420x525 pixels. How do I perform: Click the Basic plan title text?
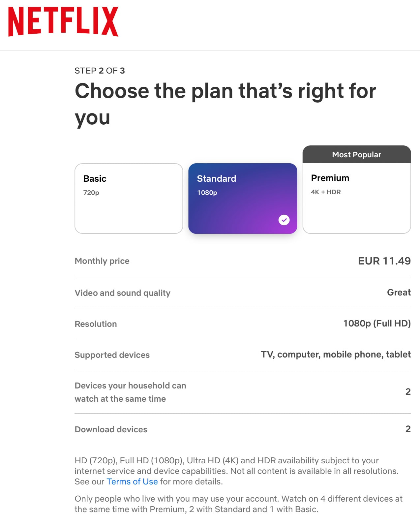[x=95, y=178]
